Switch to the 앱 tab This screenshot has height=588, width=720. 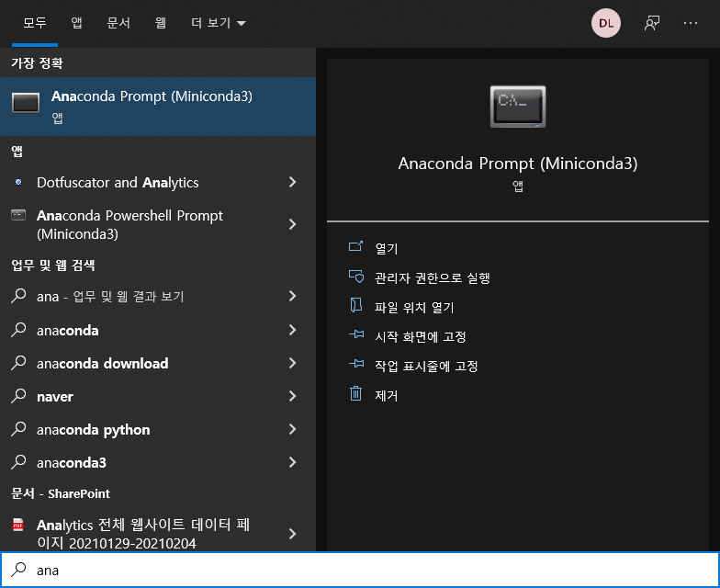pos(77,22)
